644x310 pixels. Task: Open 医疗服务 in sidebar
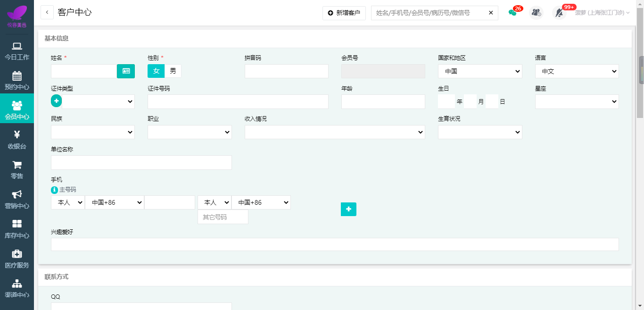point(17,259)
